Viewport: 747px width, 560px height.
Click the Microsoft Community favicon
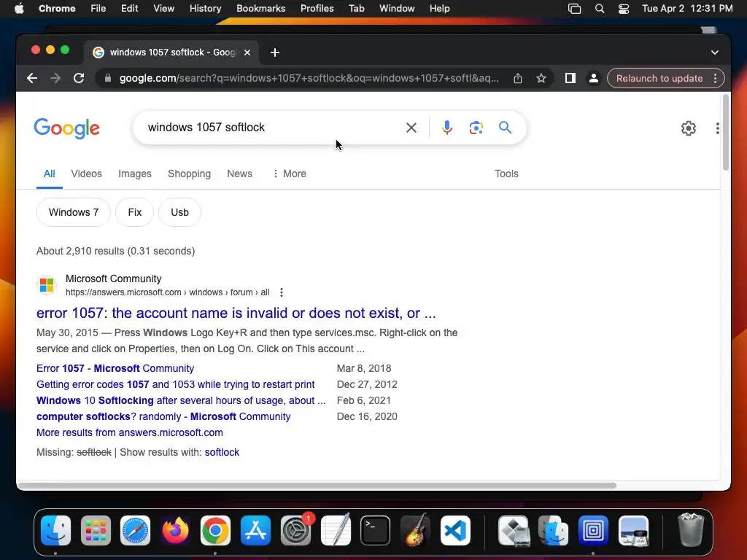click(x=47, y=285)
